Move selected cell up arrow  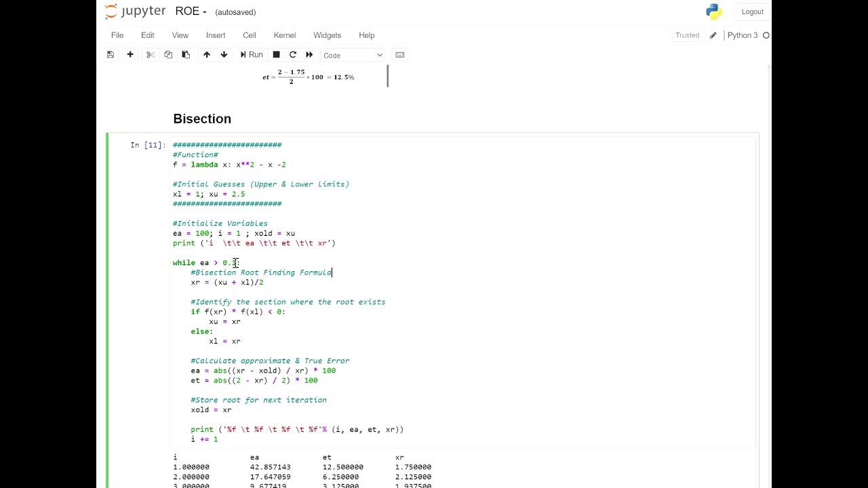click(207, 55)
